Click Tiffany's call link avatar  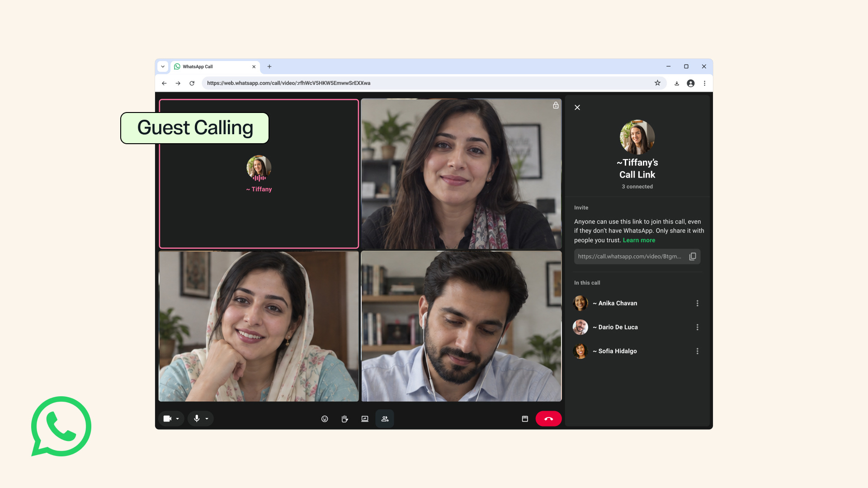pyautogui.click(x=637, y=137)
